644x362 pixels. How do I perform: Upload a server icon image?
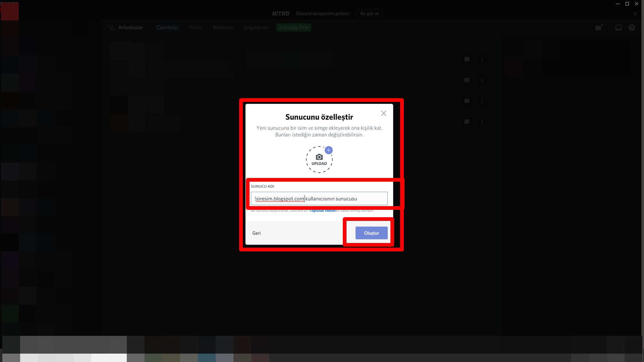point(319,160)
